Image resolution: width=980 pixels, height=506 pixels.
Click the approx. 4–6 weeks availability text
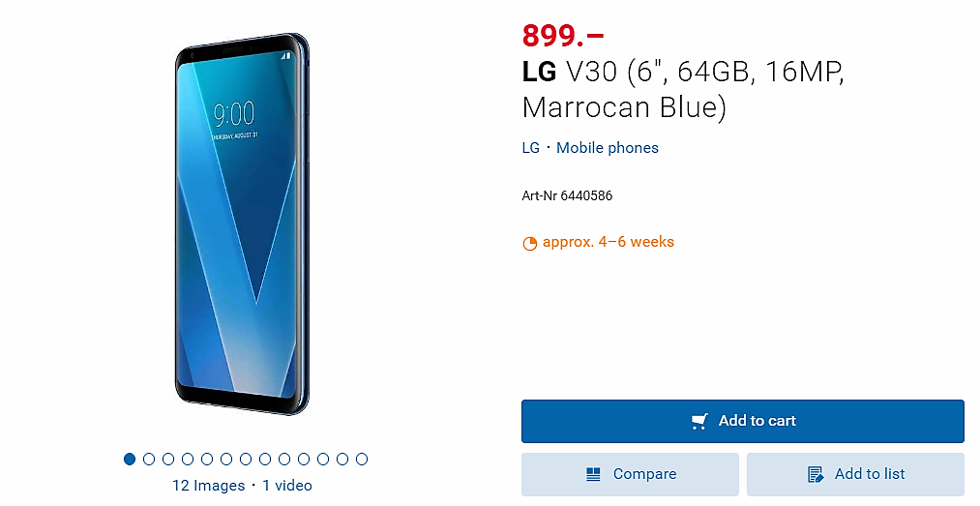point(608,242)
